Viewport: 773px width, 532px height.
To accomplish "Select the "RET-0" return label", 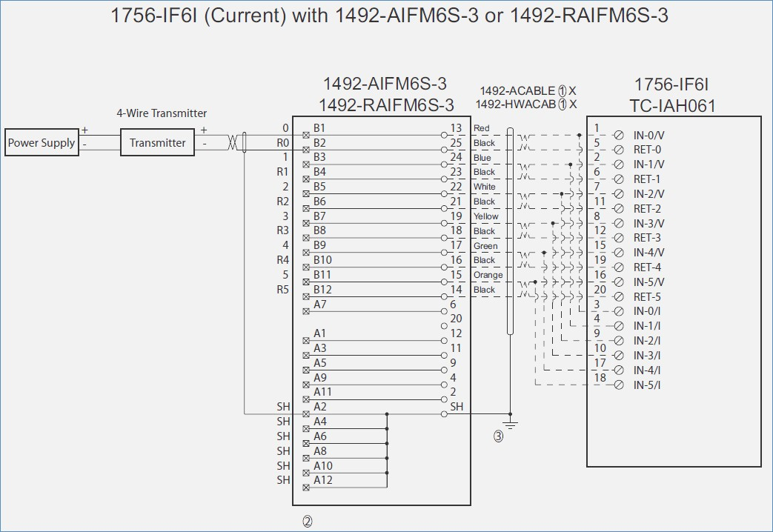I will tap(647, 150).
